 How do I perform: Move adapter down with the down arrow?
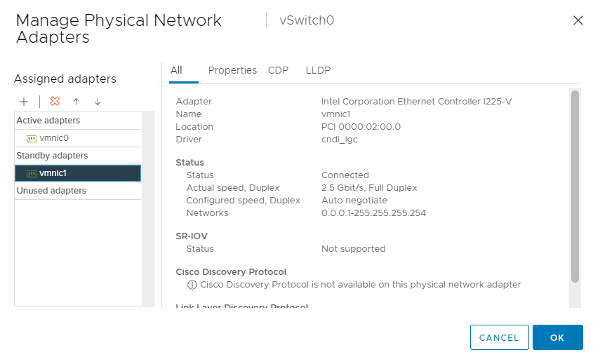pyautogui.click(x=98, y=102)
